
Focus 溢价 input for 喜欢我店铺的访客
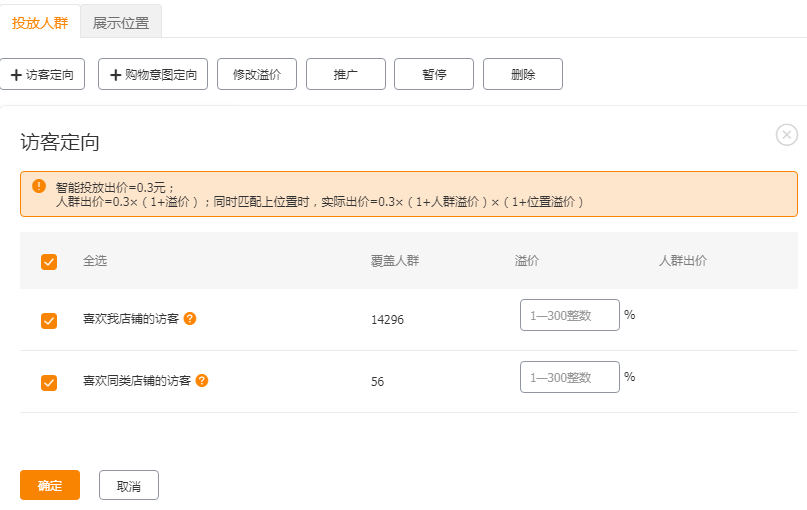point(570,315)
